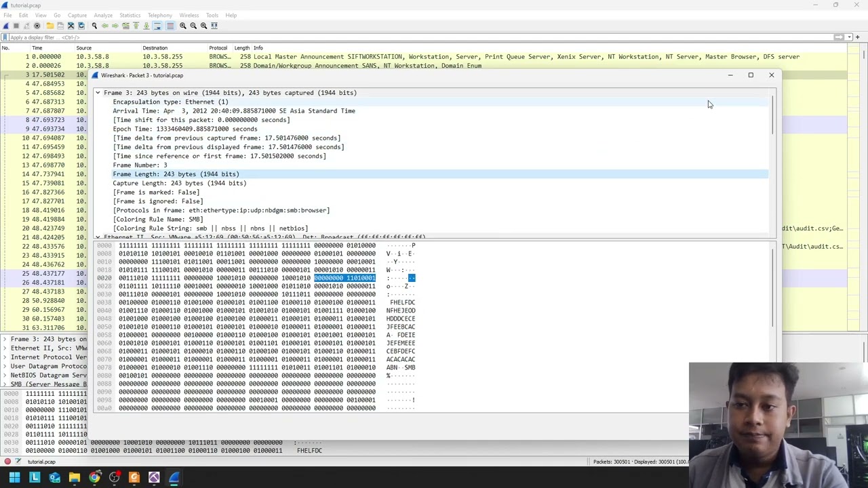Select 'Frame Number: 3' line

point(140,165)
